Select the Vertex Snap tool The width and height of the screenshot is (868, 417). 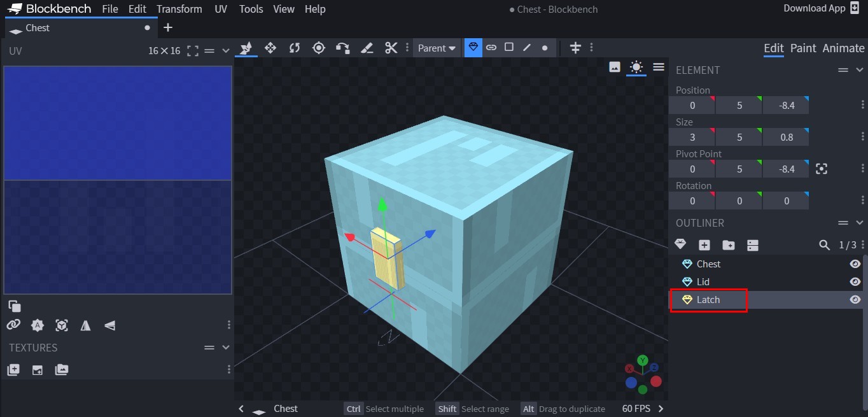[343, 48]
